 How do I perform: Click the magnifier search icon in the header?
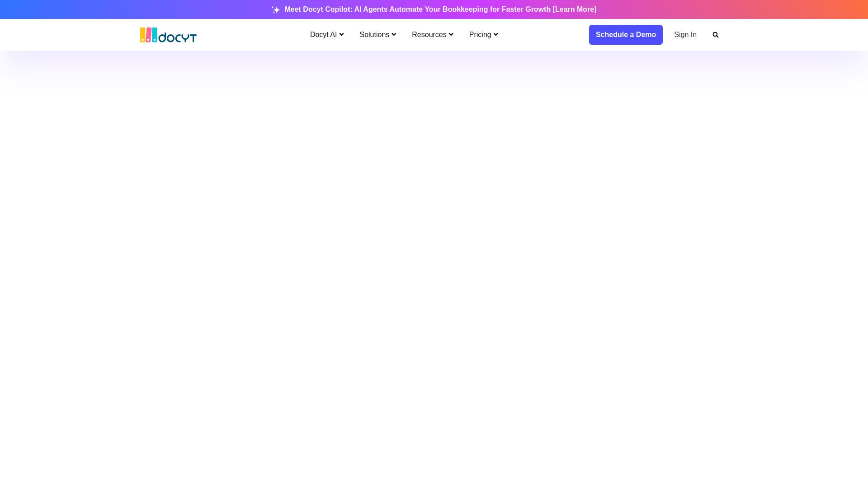point(715,35)
